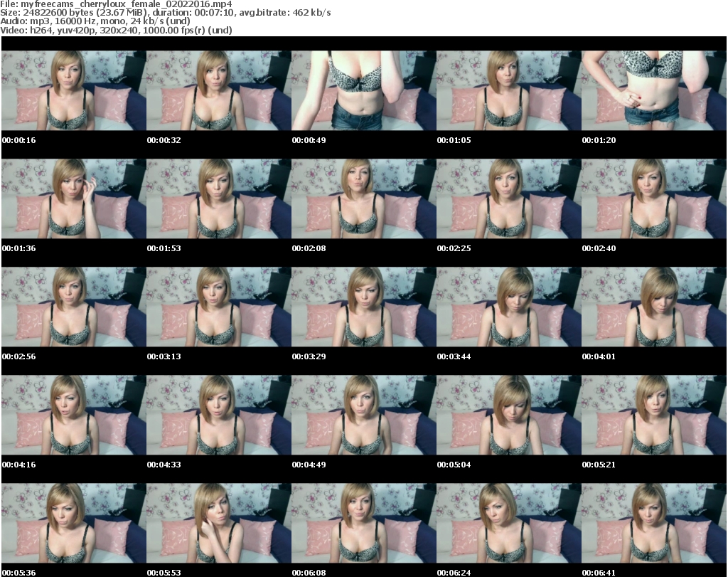Select the last frame at 00:06:41
The image size is (728, 577).
coord(654,524)
